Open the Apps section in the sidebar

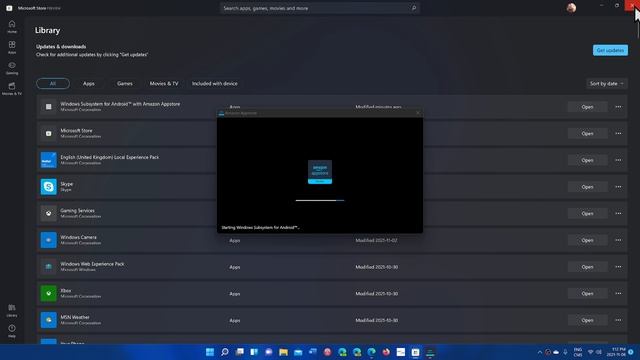(x=12, y=47)
